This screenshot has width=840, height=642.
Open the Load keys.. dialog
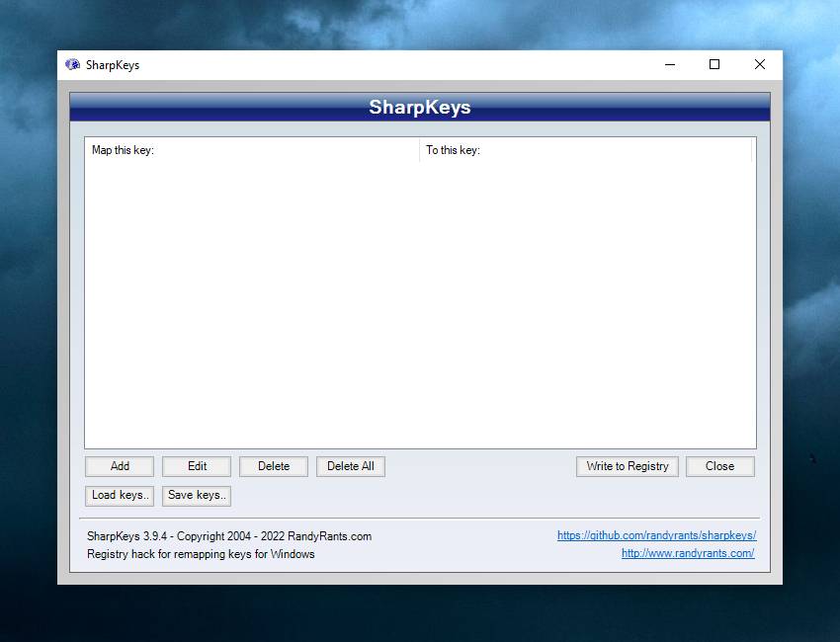pos(120,495)
